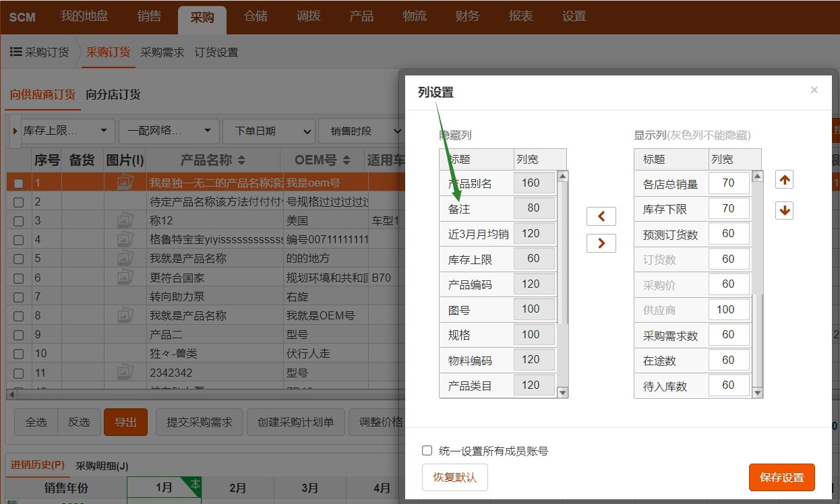The image size is (840, 504).
Task: Sort by 产品名称 column sort icon
Action: pyautogui.click(x=241, y=160)
